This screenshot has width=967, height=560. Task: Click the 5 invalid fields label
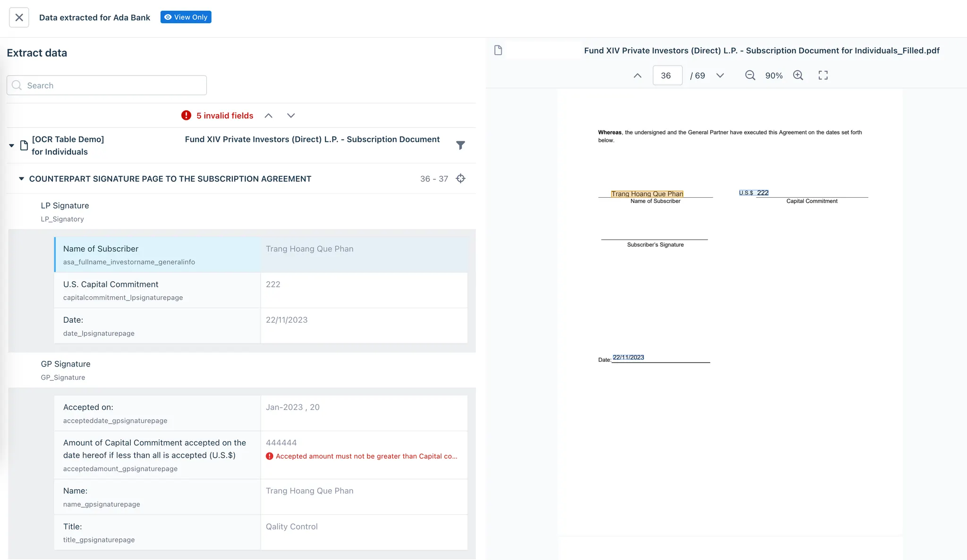224,116
